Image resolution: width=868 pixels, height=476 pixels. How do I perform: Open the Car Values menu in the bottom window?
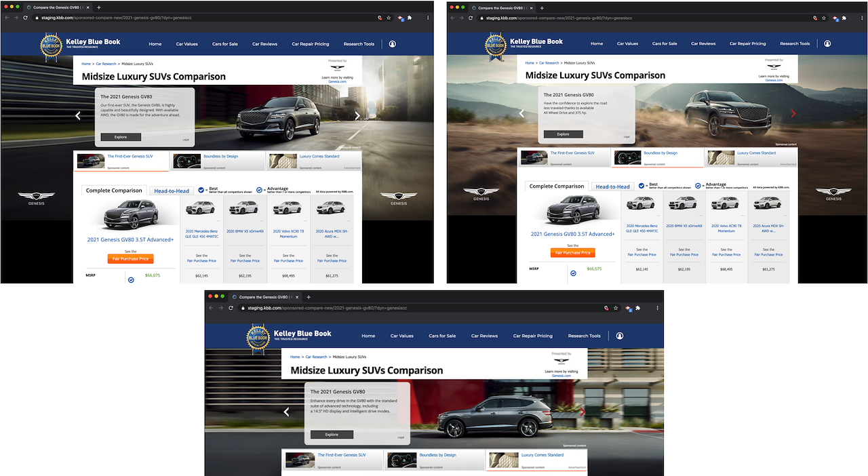pyautogui.click(x=401, y=336)
